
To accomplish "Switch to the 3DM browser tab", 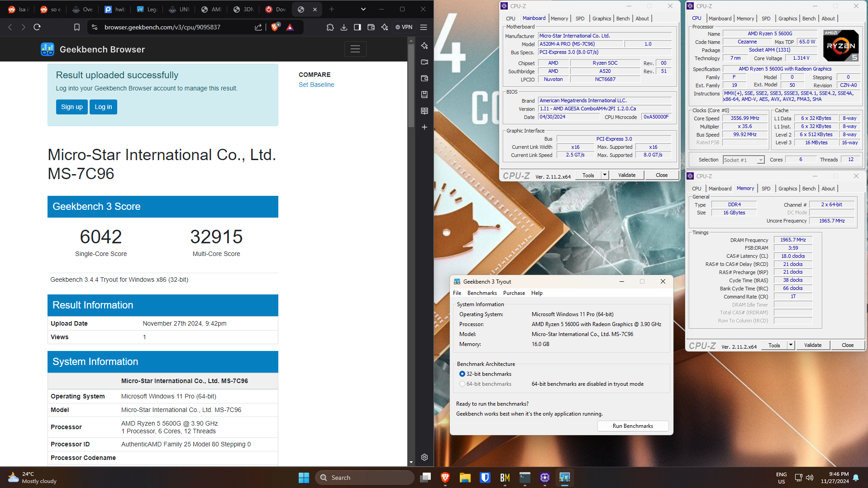I will tap(244, 9).
